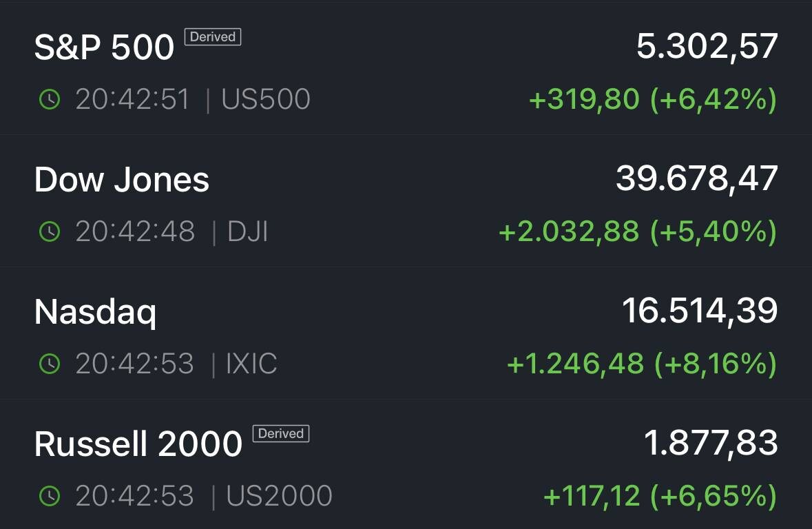Screen dimensions: 812x529
Task: Click the clock icon in Russell 2000 row
Action: [x=50, y=496]
